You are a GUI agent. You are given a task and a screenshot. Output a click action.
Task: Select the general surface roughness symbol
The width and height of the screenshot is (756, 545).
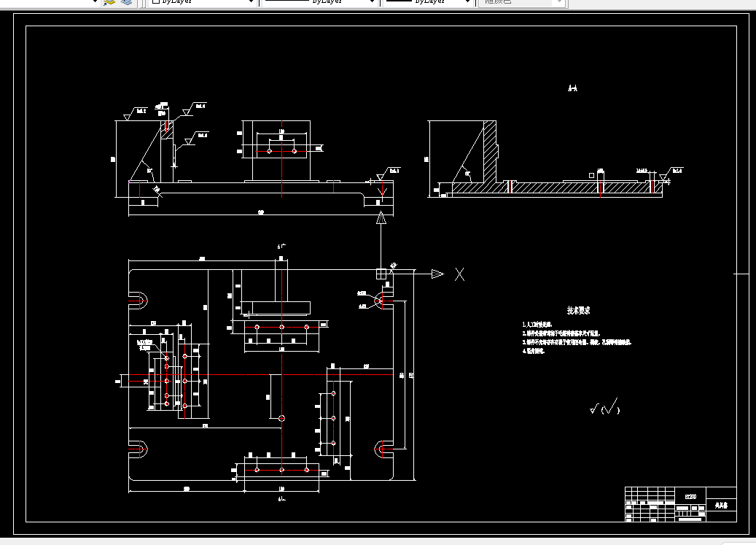pyautogui.click(x=604, y=407)
